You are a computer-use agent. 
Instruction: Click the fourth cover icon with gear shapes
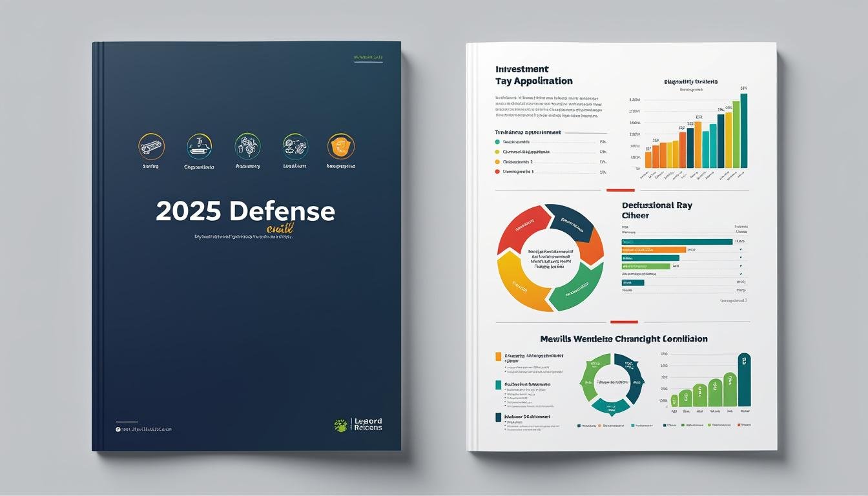(x=295, y=147)
